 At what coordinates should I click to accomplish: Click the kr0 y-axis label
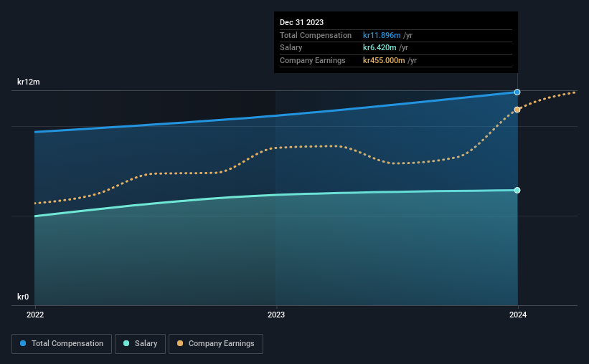[x=23, y=297]
